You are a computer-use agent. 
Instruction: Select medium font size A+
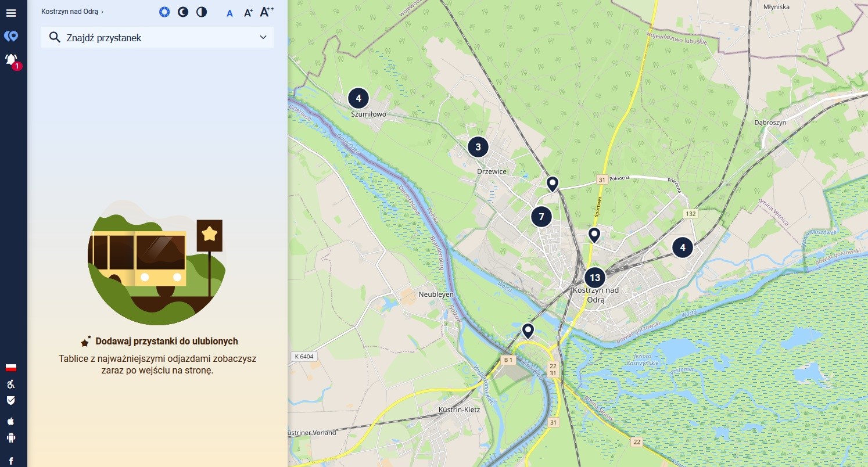tap(248, 12)
